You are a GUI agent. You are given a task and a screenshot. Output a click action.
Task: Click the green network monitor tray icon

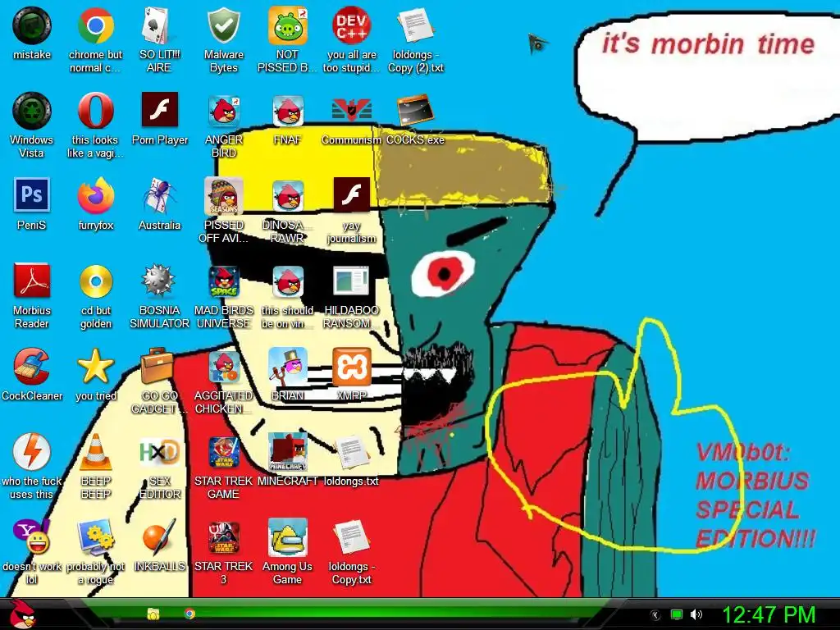coord(677,614)
